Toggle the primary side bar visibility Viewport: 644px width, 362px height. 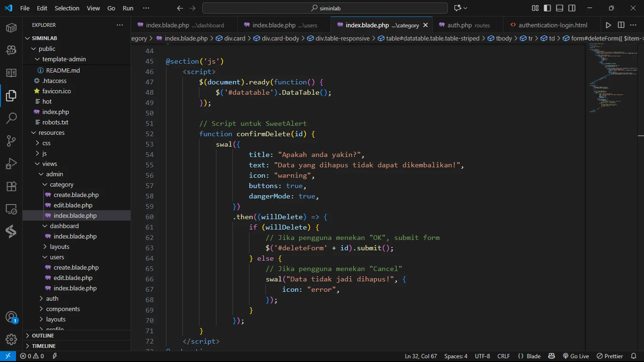(547, 8)
